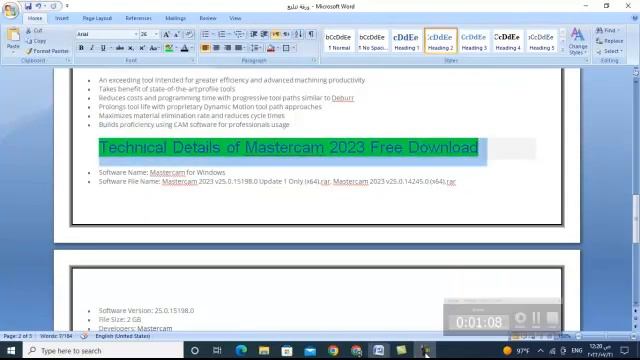The height and width of the screenshot is (360, 640).
Task: Apply the text highlight color
Action: (169, 48)
